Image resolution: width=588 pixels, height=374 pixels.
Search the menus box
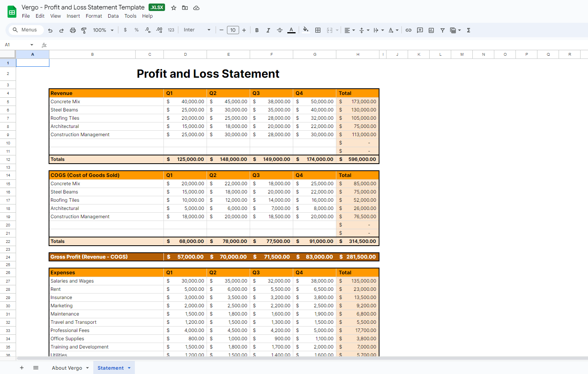click(x=25, y=30)
